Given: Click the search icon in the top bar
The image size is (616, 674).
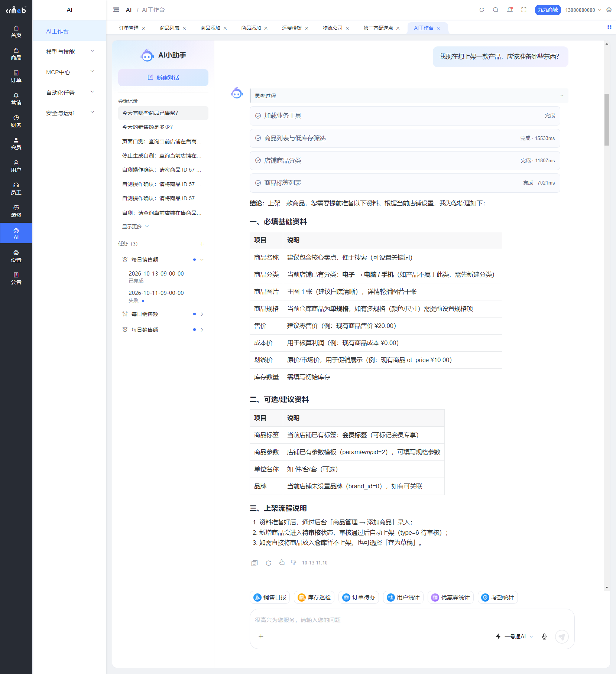Looking at the screenshot, I should pos(496,10).
